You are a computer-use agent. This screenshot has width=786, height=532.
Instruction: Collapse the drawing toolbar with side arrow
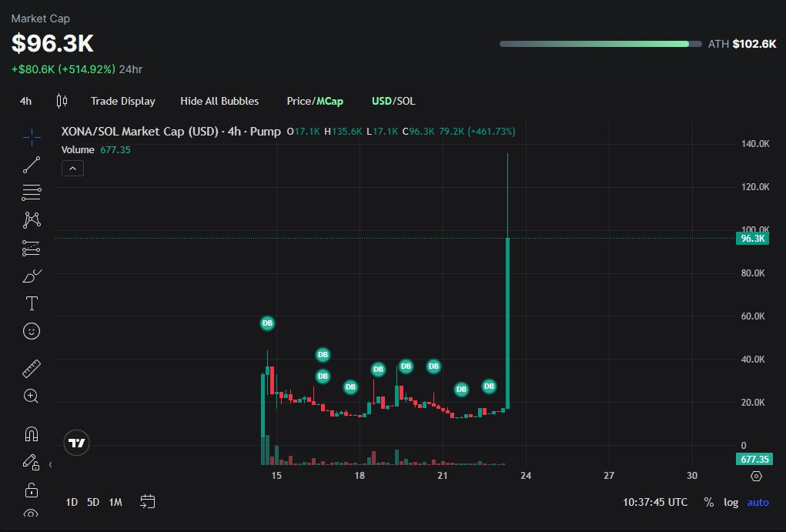(50, 465)
